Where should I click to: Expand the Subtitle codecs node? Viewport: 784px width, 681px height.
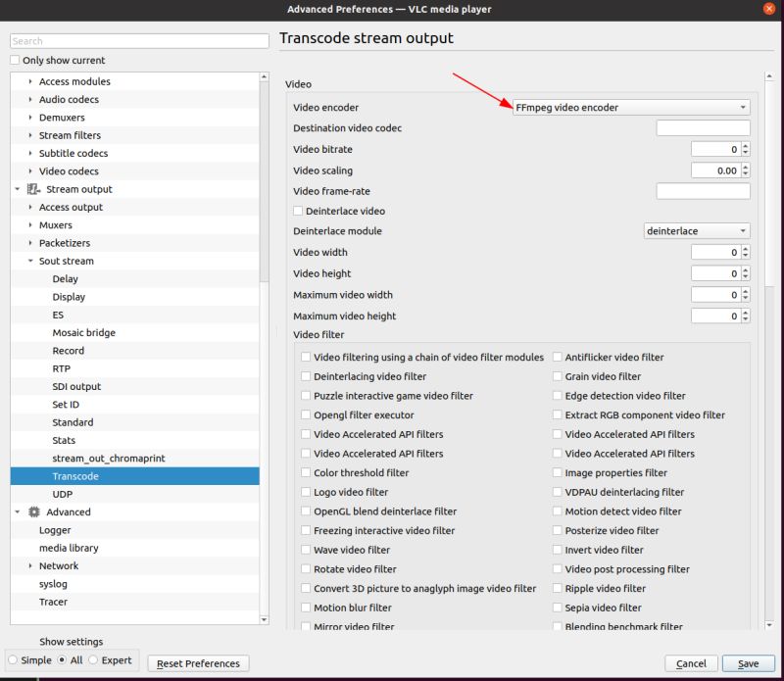pyautogui.click(x=30, y=153)
